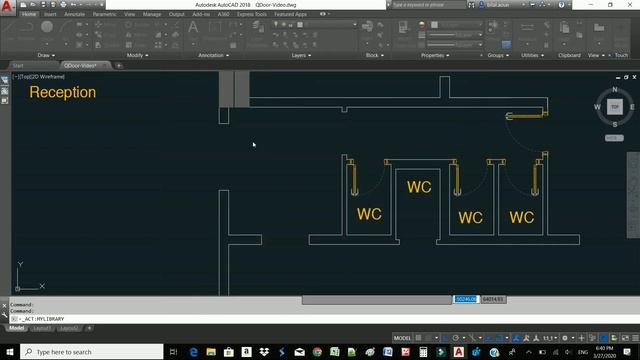The image size is (640, 360).
Task: Click the Measure icon in Utilities panel
Action: 527,27
